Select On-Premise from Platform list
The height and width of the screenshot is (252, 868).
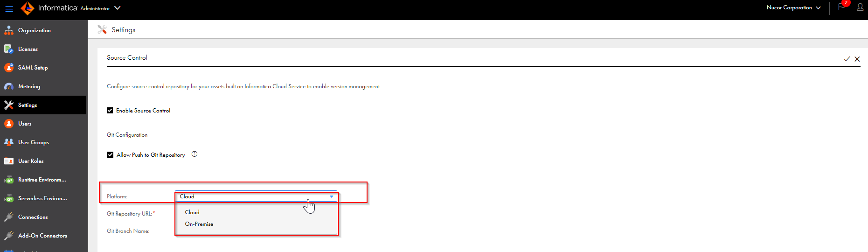(256, 224)
